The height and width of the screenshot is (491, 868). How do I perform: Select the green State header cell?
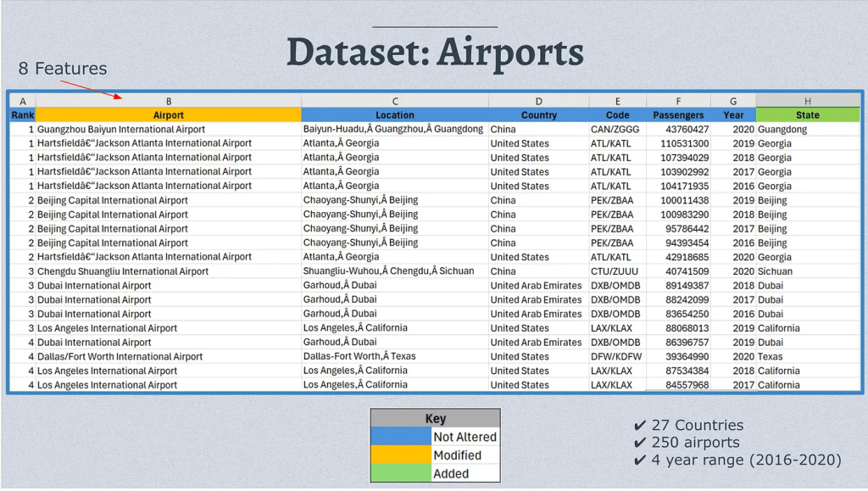pyautogui.click(x=807, y=115)
